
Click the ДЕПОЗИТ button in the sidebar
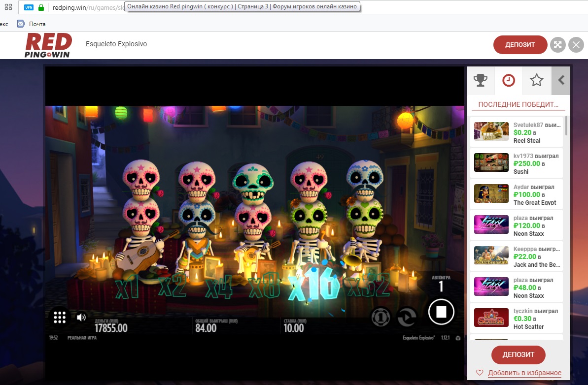(x=518, y=354)
